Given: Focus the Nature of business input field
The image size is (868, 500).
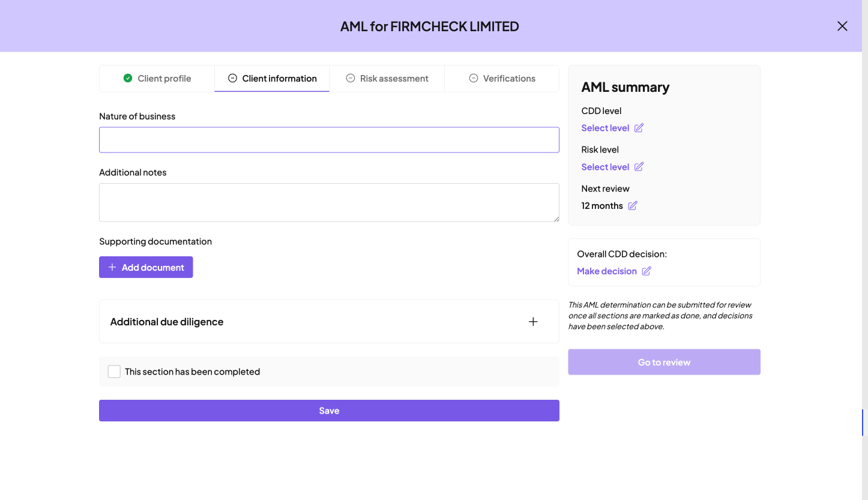Looking at the screenshot, I should point(329,140).
